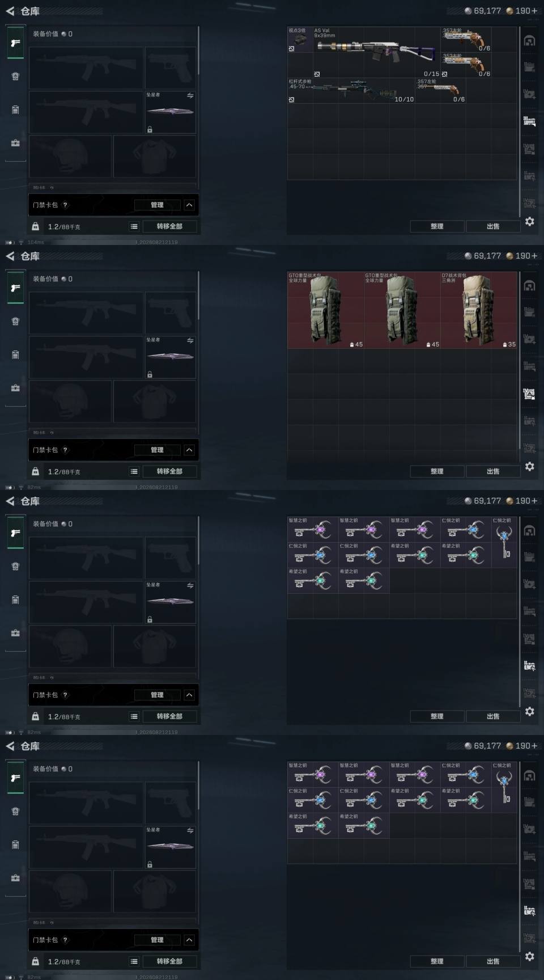Open 门禁卡包 help icon on AS Val page
This screenshot has height=980, width=544.
pyautogui.click(x=65, y=205)
